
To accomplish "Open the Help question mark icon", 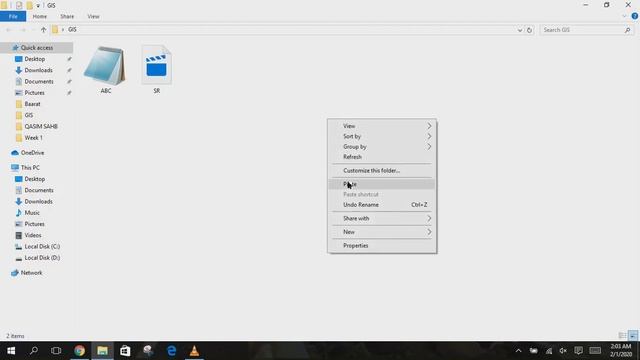I will [635, 16].
